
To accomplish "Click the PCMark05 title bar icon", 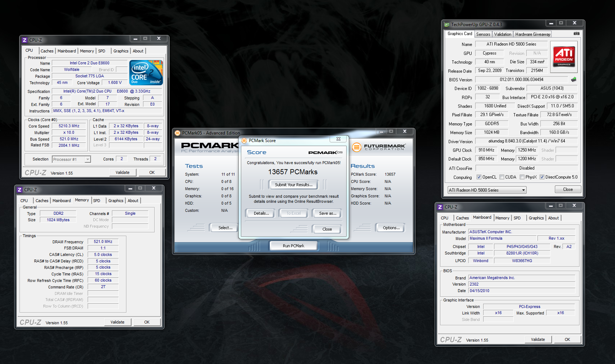I will coord(178,133).
